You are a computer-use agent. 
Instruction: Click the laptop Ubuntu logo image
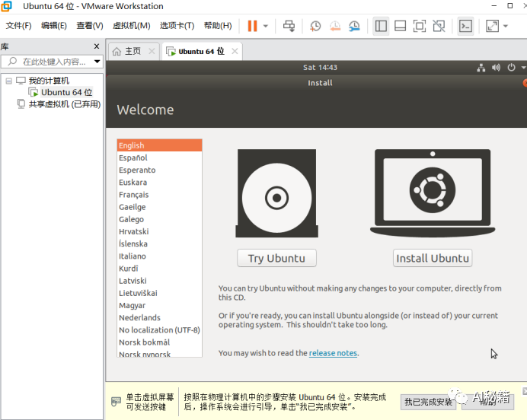[433, 193]
